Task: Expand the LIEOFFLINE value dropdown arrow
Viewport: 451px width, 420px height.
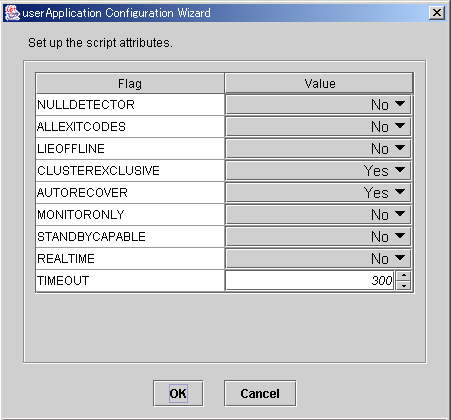Action: pos(400,148)
